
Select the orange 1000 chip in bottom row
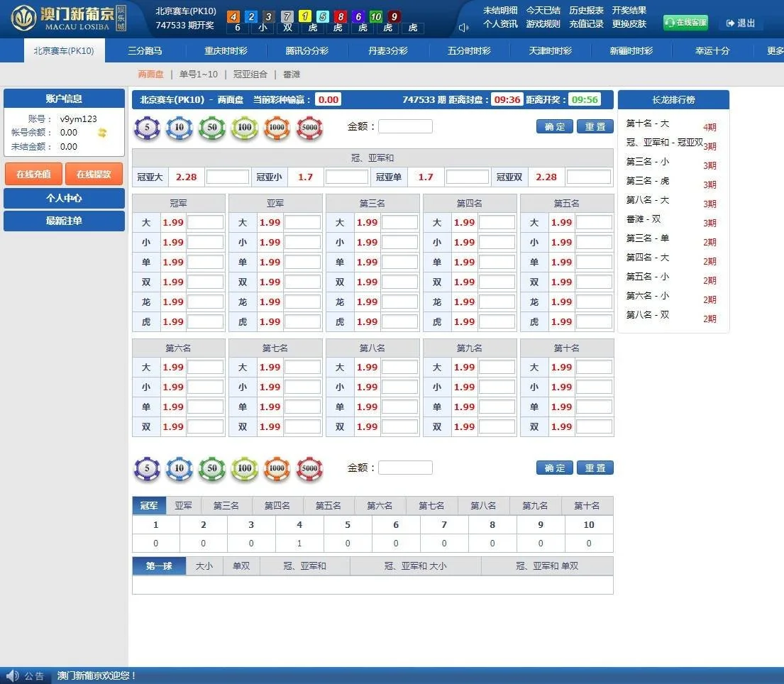(277, 469)
